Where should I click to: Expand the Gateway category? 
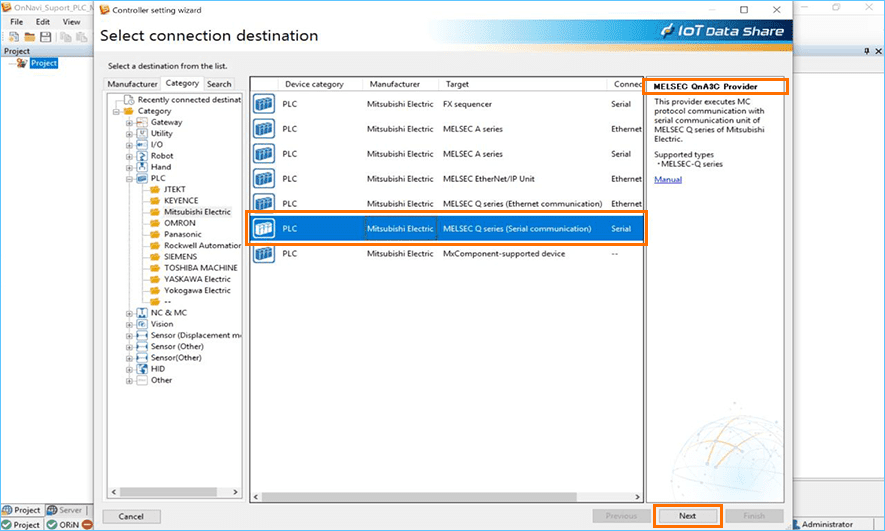click(129, 122)
